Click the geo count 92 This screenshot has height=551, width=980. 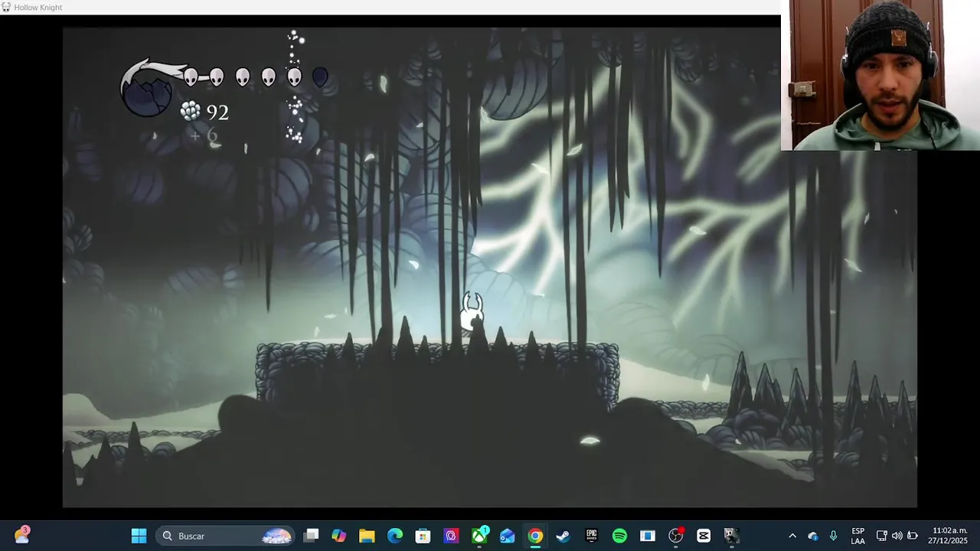(217, 112)
